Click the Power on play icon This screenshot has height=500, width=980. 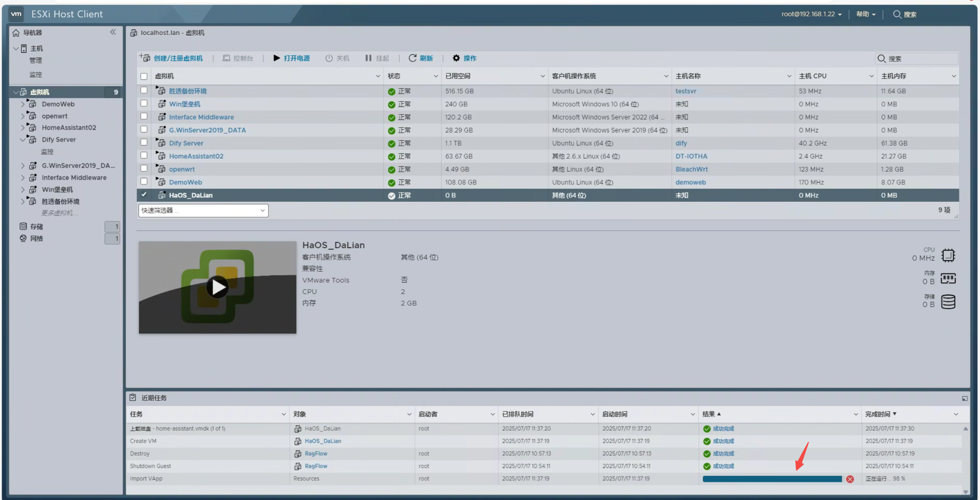click(x=277, y=58)
